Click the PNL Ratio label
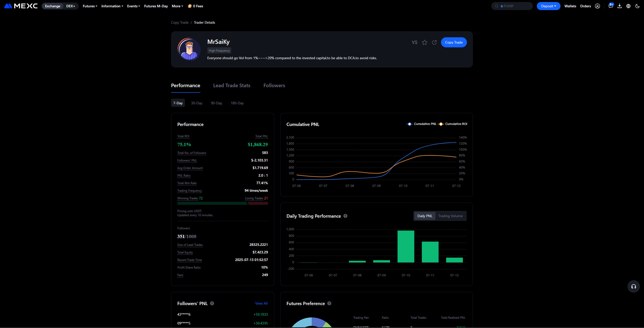 [x=184, y=176]
